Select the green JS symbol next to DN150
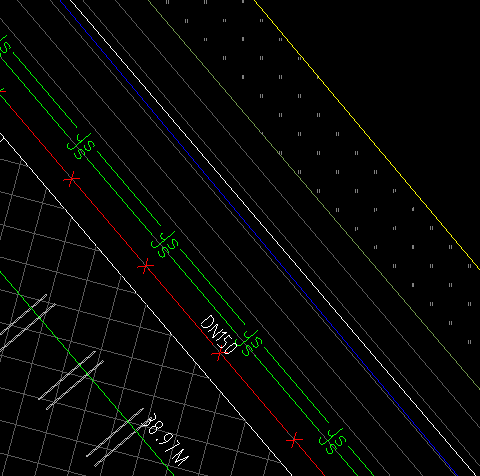Image resolution: width=480 pixels, height=476 pixels. (249, 343)
